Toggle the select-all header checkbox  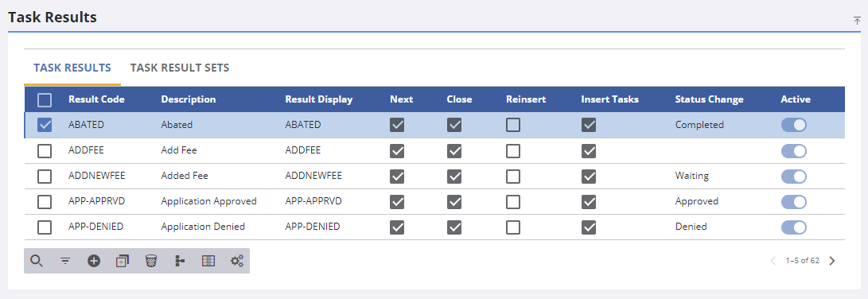[45, 99]
